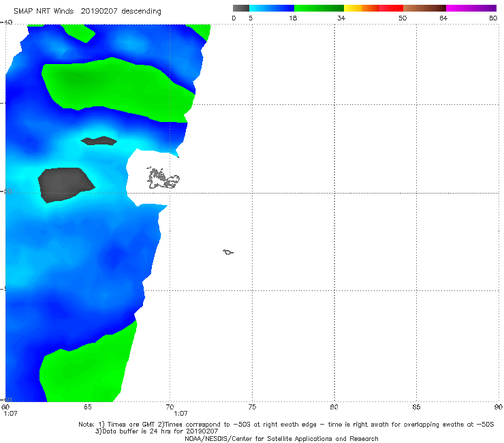Click the large dark gray low-wind patch
Screen dimensions: 504x443
pos(66,185)
